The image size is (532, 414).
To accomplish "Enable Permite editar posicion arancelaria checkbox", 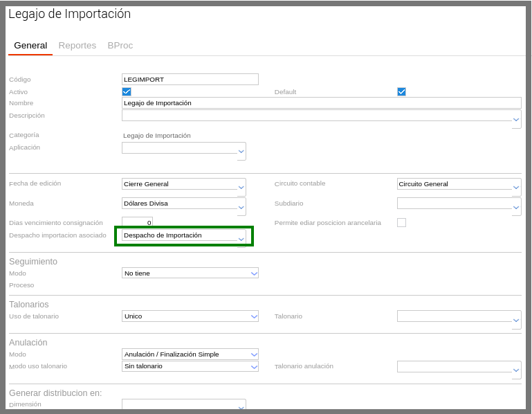I will [401, 222].
